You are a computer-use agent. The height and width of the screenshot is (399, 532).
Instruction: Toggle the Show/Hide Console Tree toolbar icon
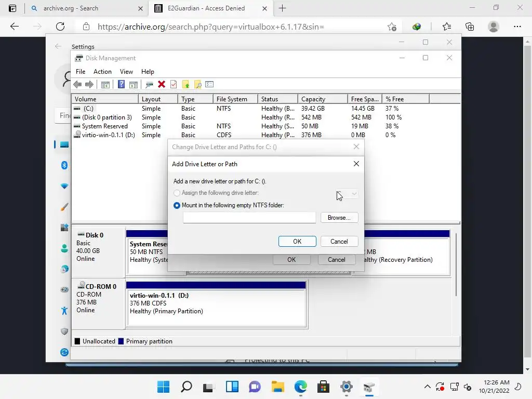click(x=105, y=85)
